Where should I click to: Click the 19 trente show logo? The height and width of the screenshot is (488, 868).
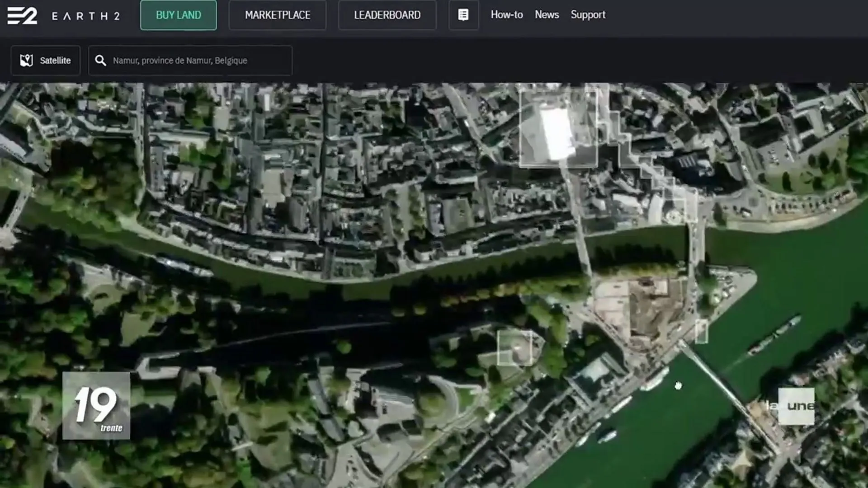pos(96,406)
